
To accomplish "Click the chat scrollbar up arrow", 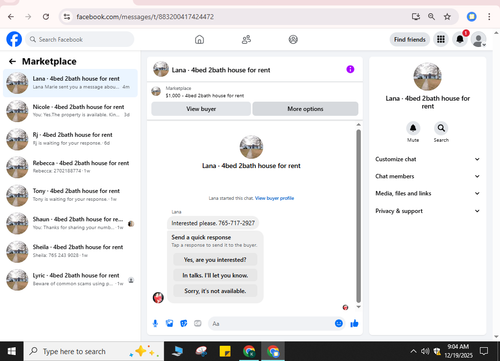I will tap(359, 125).
